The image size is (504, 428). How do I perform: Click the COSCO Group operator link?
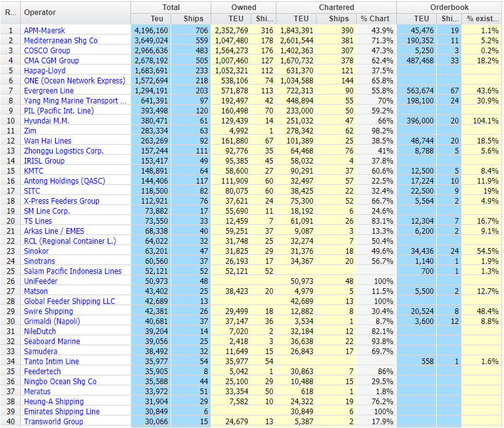click(x=47, y=51)
